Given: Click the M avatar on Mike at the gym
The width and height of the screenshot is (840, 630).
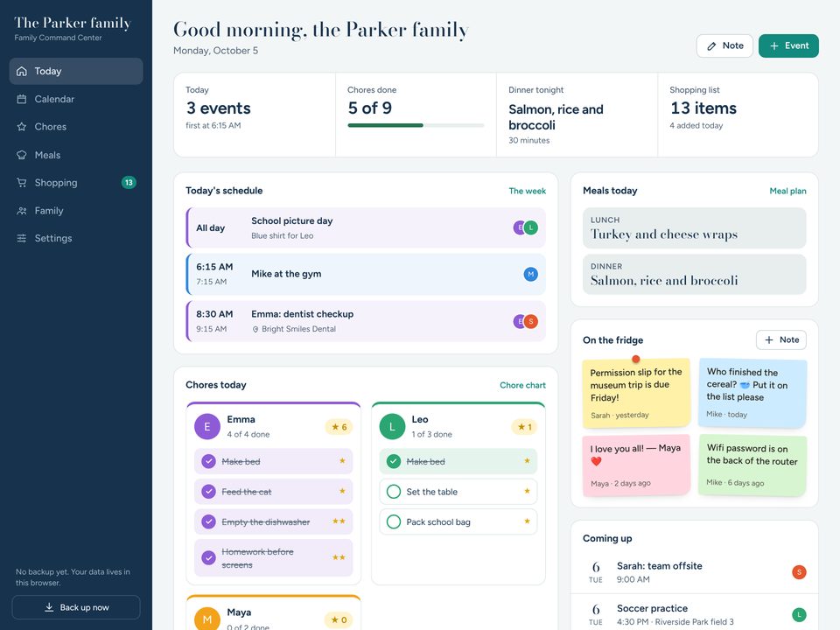Looking at the screenshot, I should [x=530, y=274].
